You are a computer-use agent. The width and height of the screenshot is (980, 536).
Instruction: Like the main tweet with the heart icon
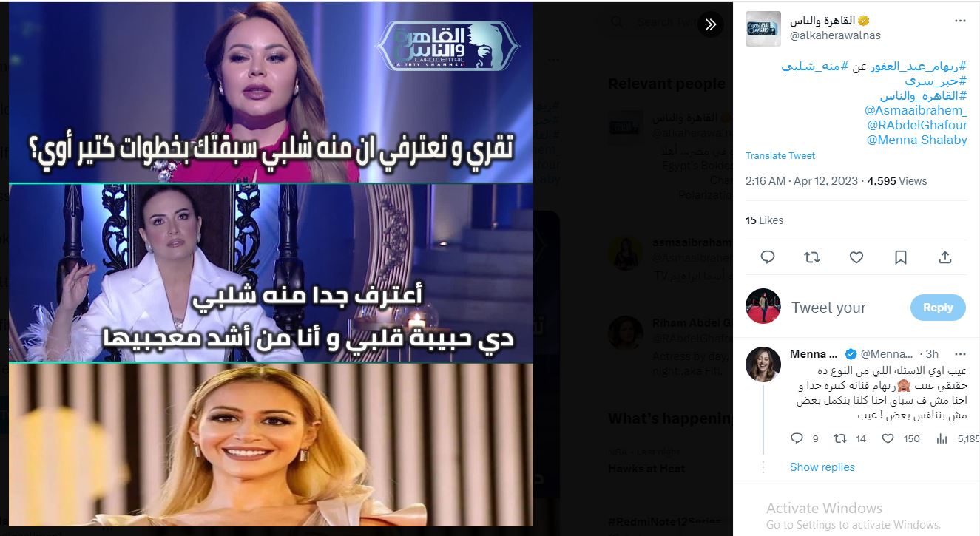856,257
